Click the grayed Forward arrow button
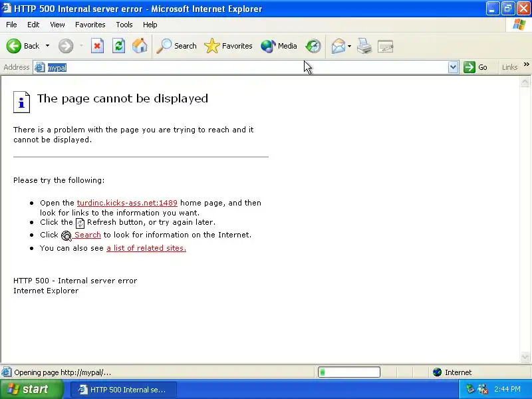The height and width of the screenshot is (399, 532). point(66,46)
